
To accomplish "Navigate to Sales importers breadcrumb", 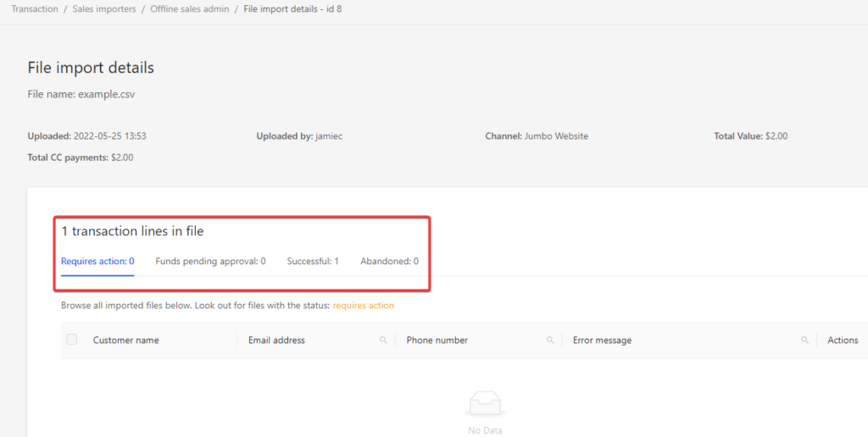I will coord(104,9).
